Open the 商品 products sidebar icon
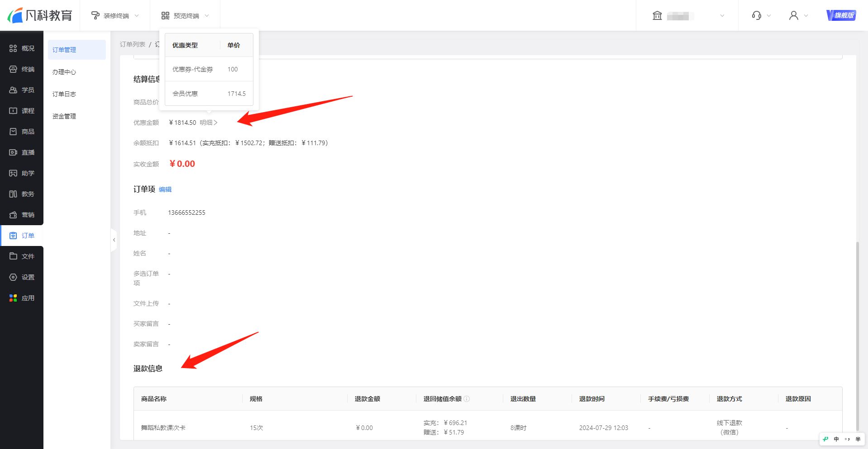This screenshot has height=449, width=868. 13,132
